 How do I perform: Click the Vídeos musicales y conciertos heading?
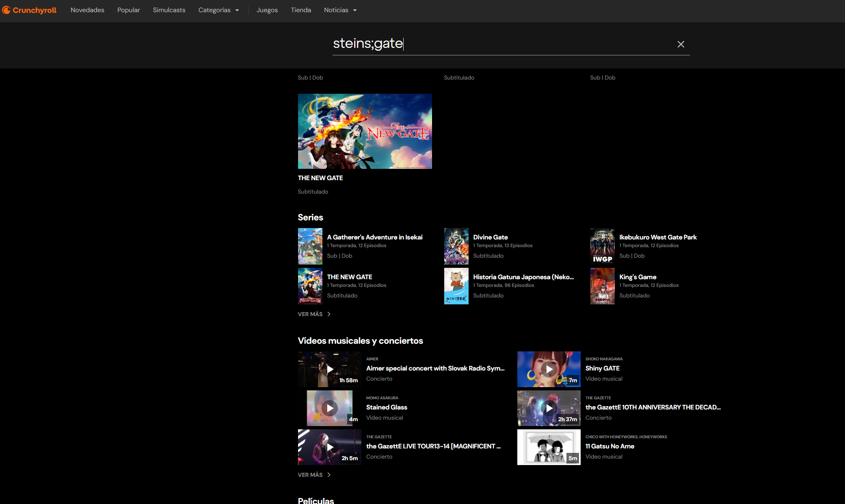[x=361, y=341]
